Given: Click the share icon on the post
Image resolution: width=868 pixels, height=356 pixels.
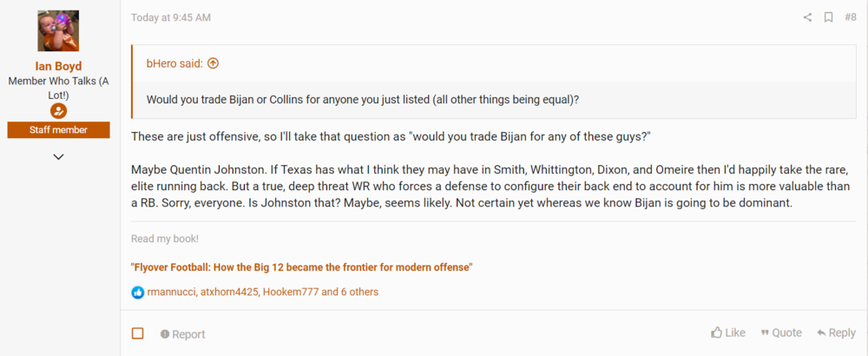Looking at the screenshot, I should pos(807,17).
